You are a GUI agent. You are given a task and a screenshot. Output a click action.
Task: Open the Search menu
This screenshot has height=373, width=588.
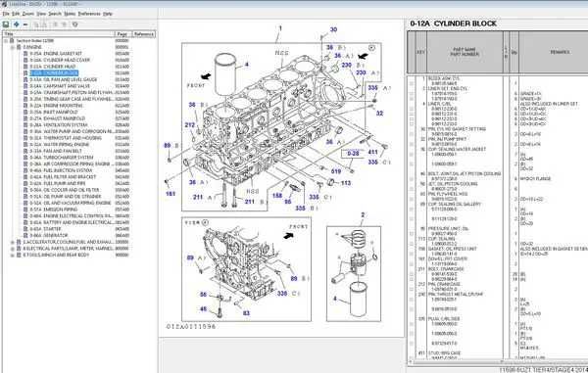pos(55,14)
